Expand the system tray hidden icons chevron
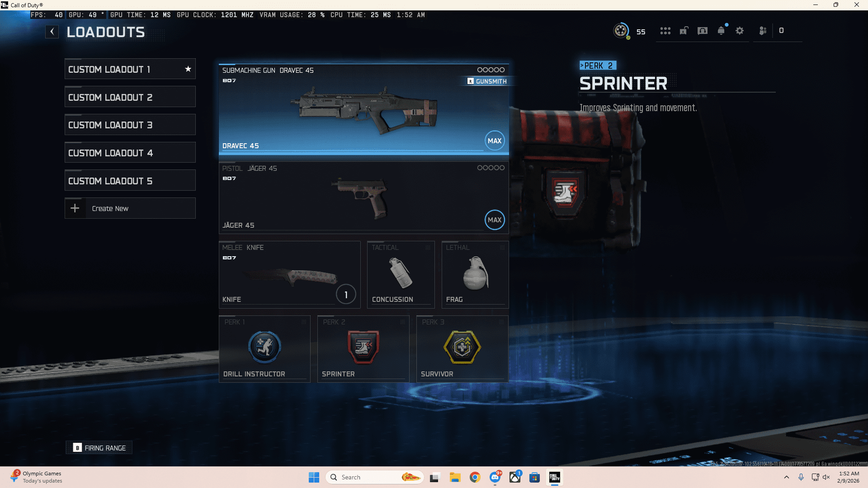 click(x=787, y=477)
